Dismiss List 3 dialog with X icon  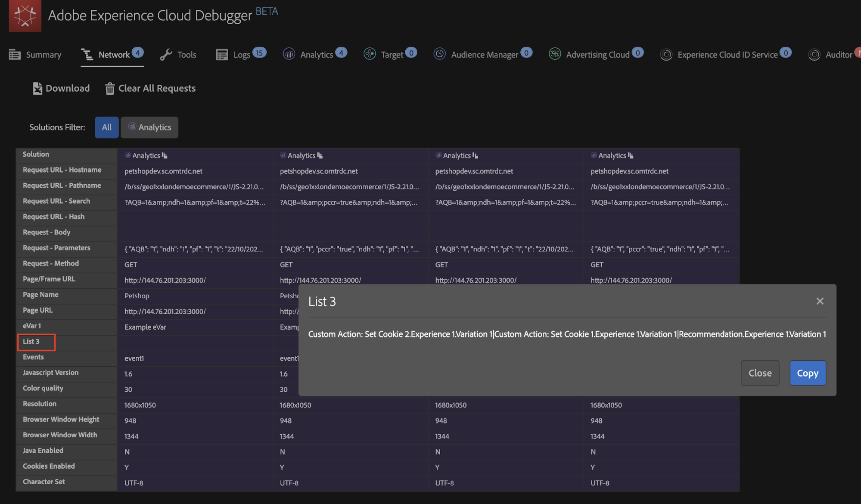(820, 301)
